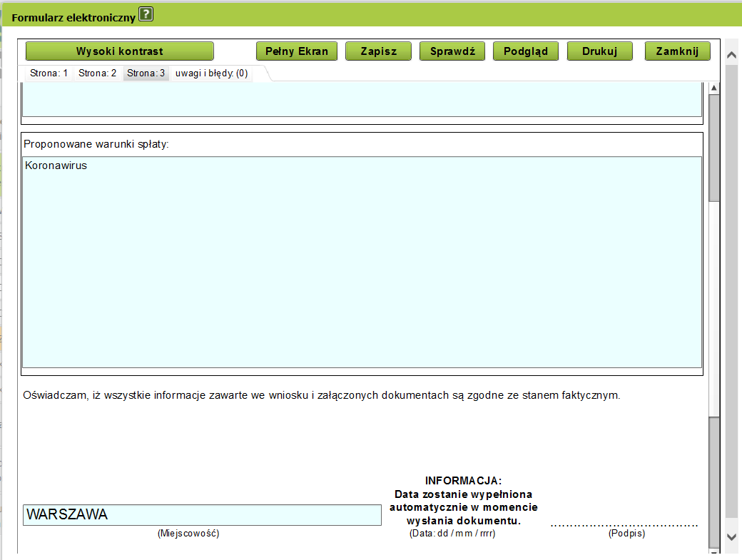Close the form with Zamknij
Viewport: 742px width, 560px height.
tap(677, 51)
